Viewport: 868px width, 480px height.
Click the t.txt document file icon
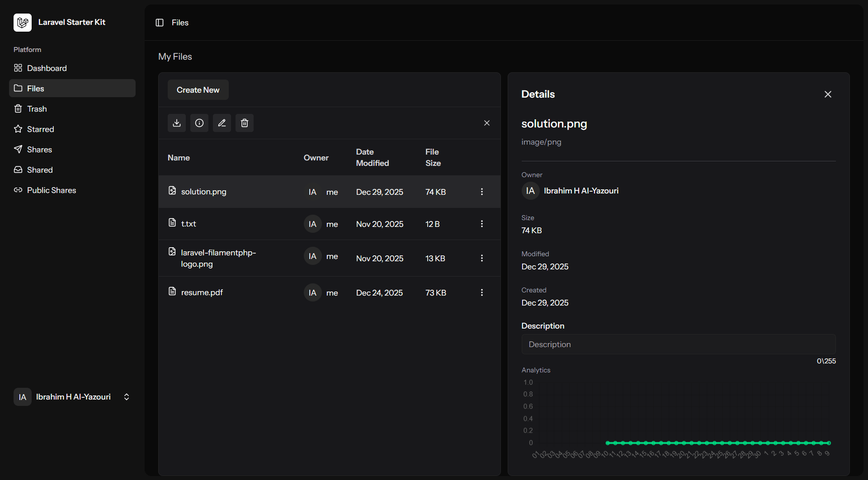[x=172, y=222]
